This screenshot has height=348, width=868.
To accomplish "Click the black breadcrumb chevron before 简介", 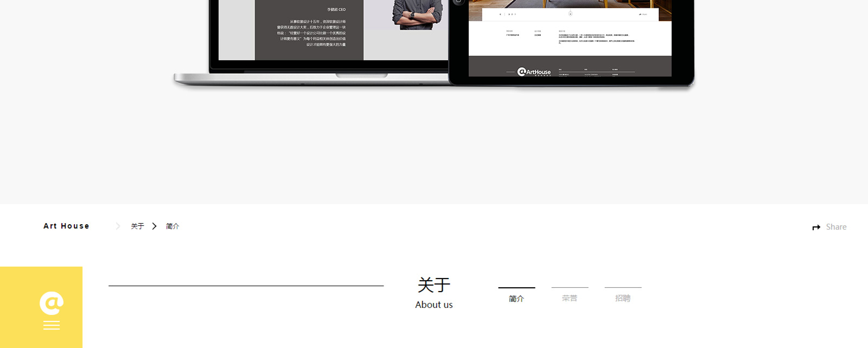I will (x=155, y=226).
